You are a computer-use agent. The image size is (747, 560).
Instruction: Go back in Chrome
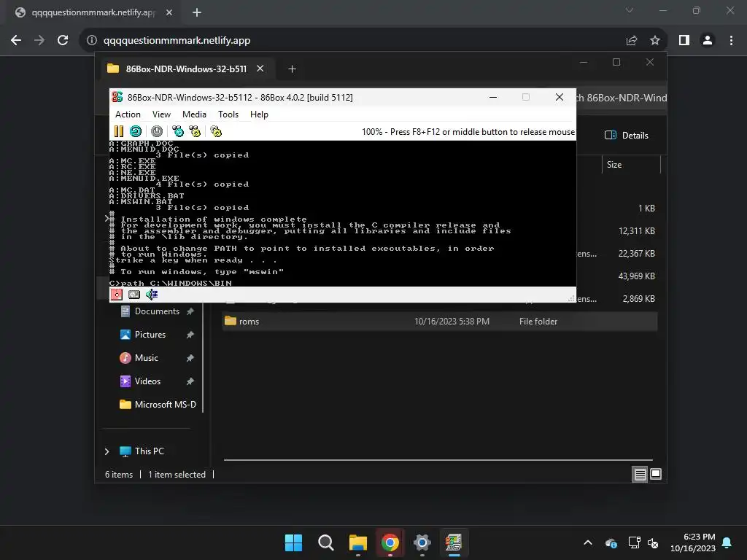click(16, 41)
